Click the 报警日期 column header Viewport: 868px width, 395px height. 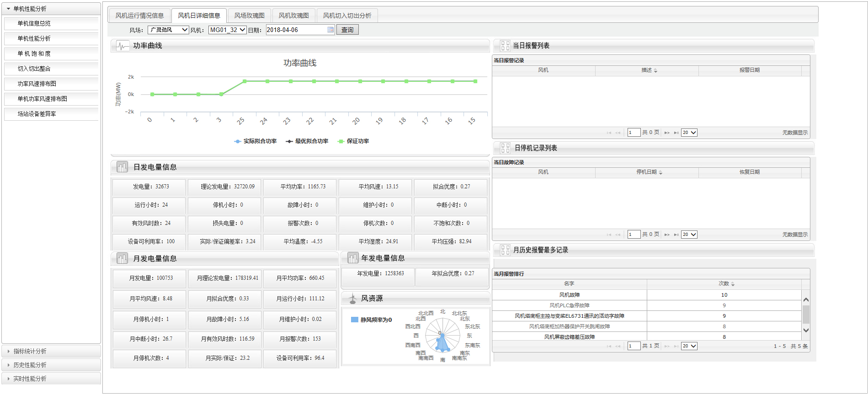point(750,70)
